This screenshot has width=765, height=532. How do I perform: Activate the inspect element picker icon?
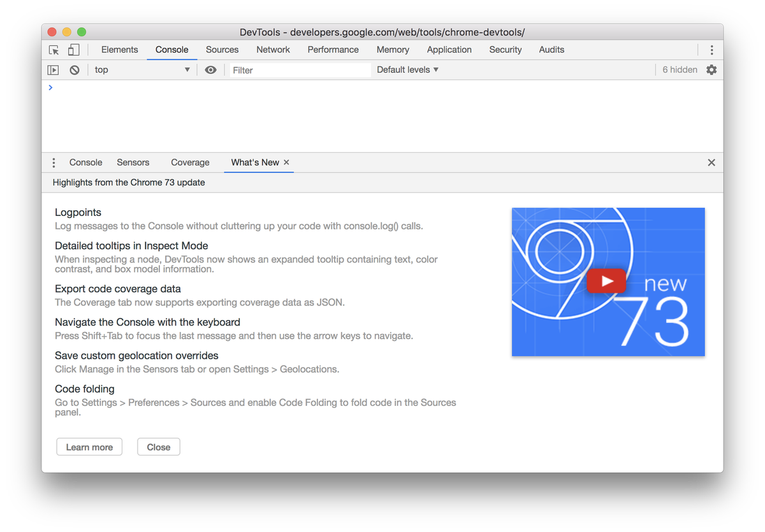54,50
